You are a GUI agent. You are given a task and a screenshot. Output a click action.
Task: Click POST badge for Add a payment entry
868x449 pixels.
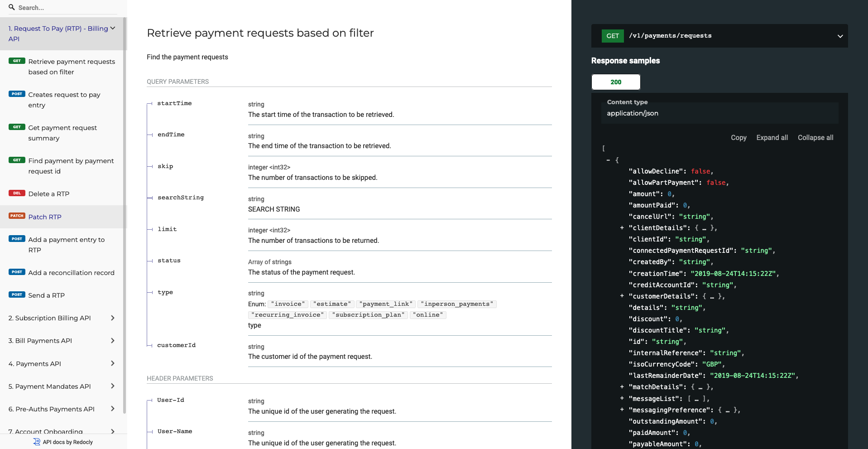click(x=17, y=239)
